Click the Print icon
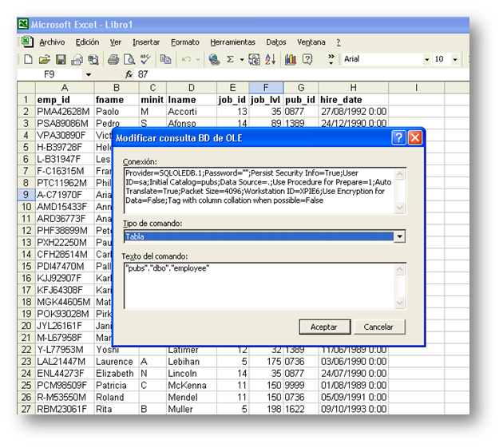This screenshot has height=448, width=503. click(113, 59)
